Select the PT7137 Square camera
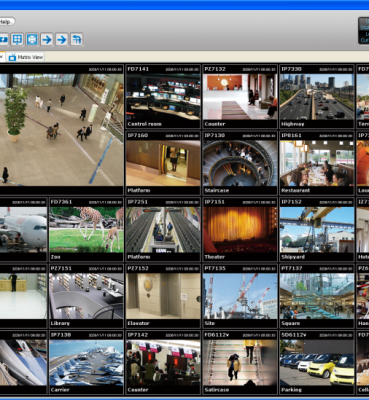The width and height of the screenshot is (369, 400). (317, 296)
